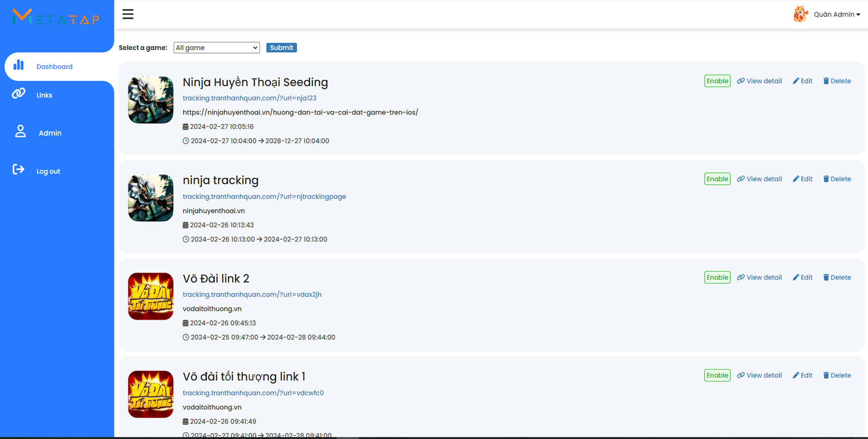View detail of Võ đài tối thượng link 1

coord(760,375)
